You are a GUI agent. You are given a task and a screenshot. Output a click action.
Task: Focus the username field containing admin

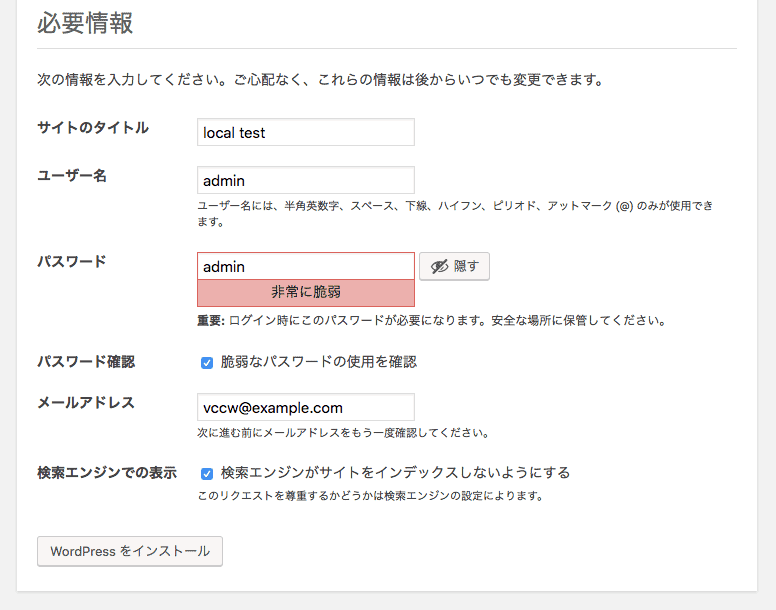point(306,180)
